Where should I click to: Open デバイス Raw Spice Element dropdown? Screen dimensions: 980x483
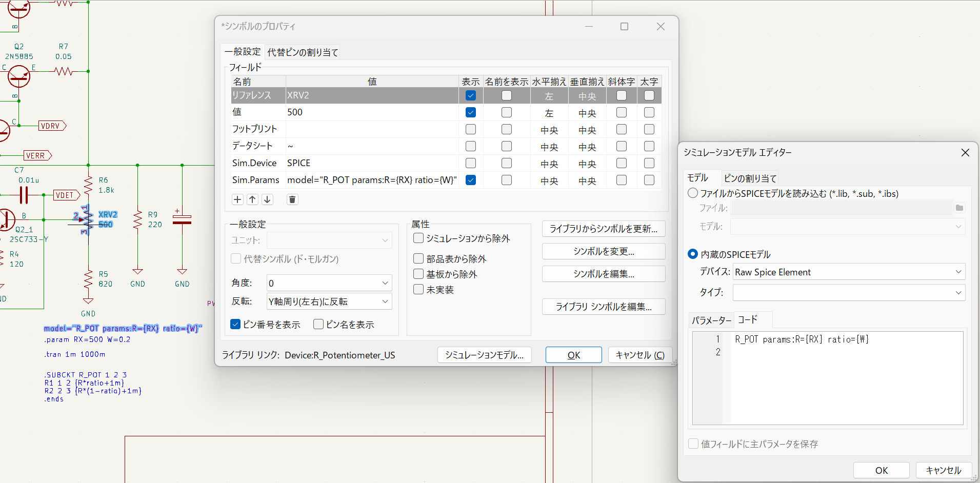(849, 272)
